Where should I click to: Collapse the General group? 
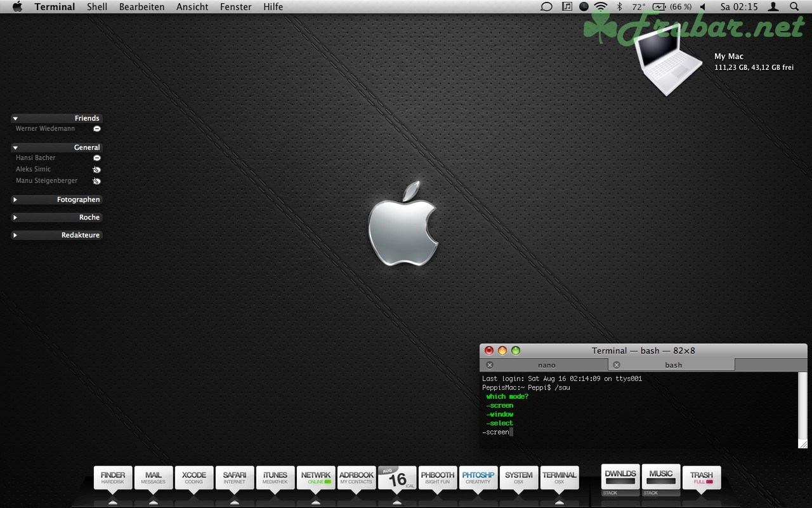(x=15, y=148)
